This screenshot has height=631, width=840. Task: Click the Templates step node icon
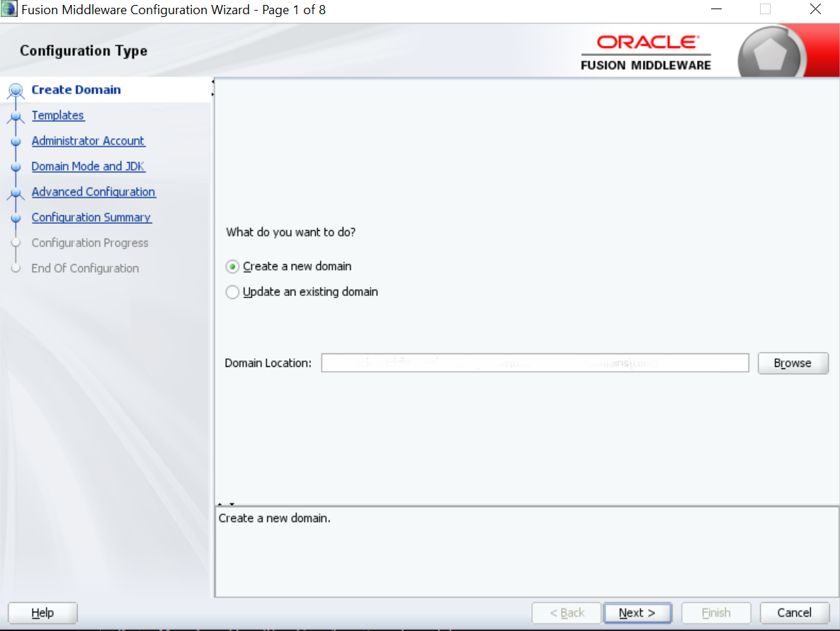[16, 117]
